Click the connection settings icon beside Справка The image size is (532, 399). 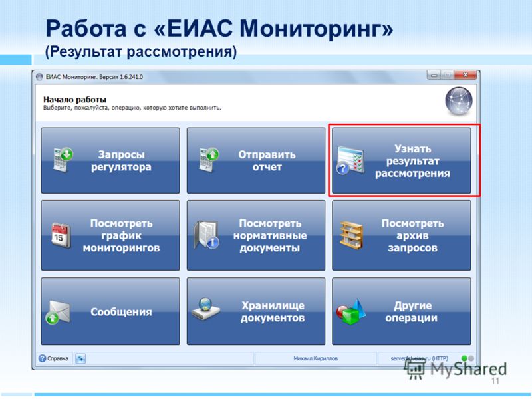point(80,358)
